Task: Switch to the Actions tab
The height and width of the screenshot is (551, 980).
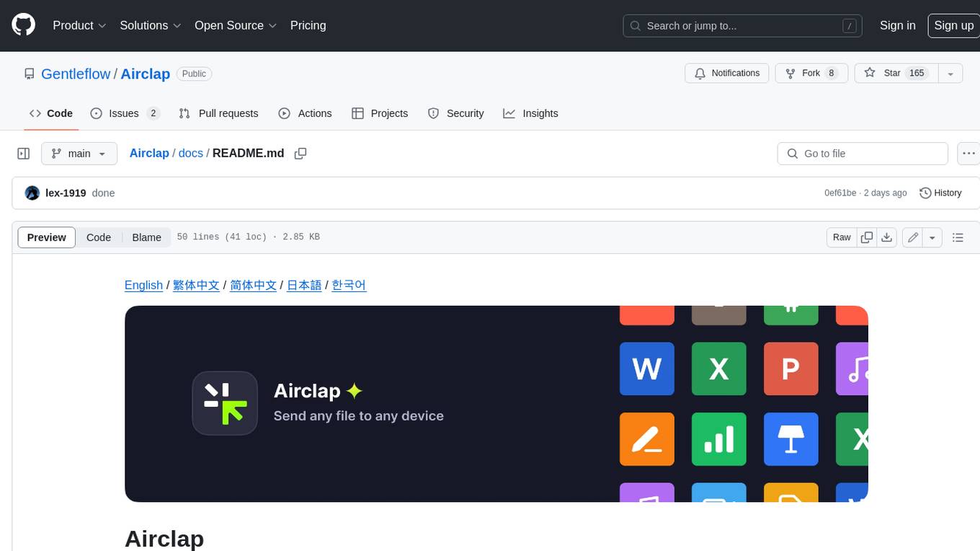Action: point(305,113)
